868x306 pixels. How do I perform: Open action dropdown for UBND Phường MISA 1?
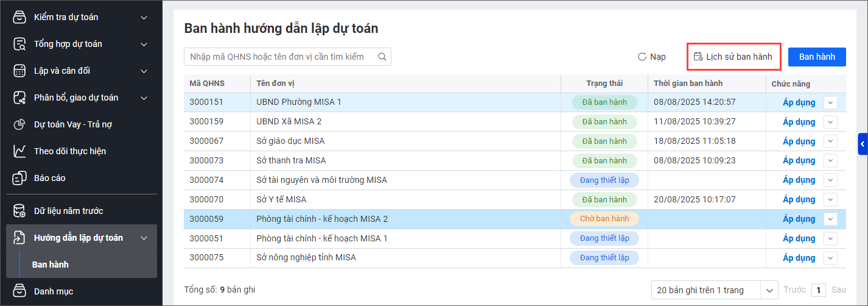tap(830, 102)
